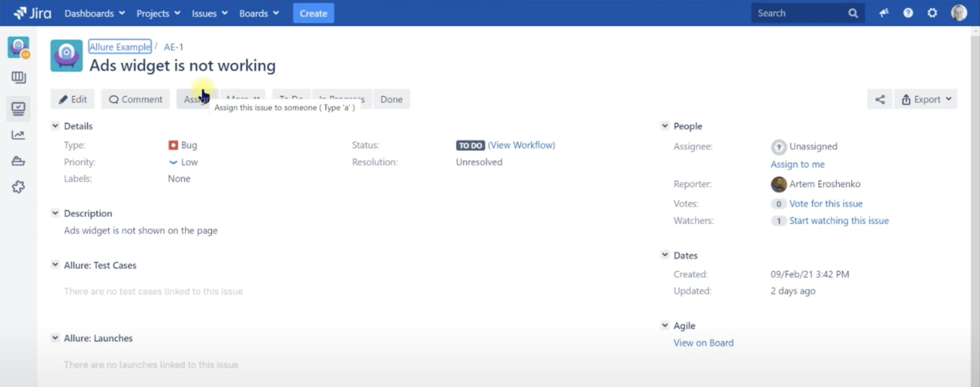Click the share issue icon
This screenshot has width=980, height=387.
(879, 100)
